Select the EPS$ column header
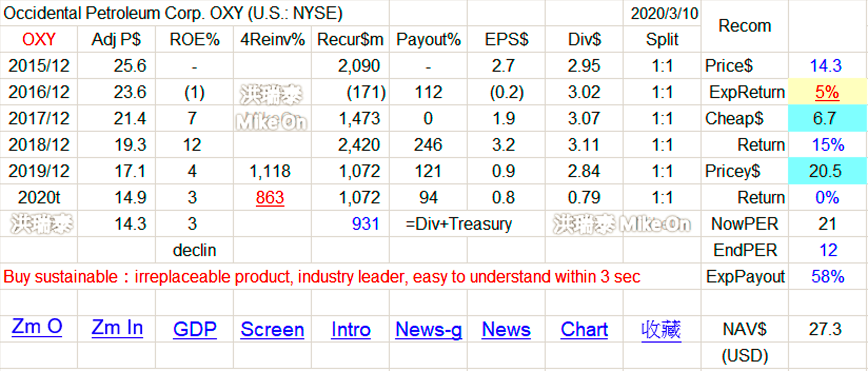This screenshot has height=371, width=868. (506, 40)
